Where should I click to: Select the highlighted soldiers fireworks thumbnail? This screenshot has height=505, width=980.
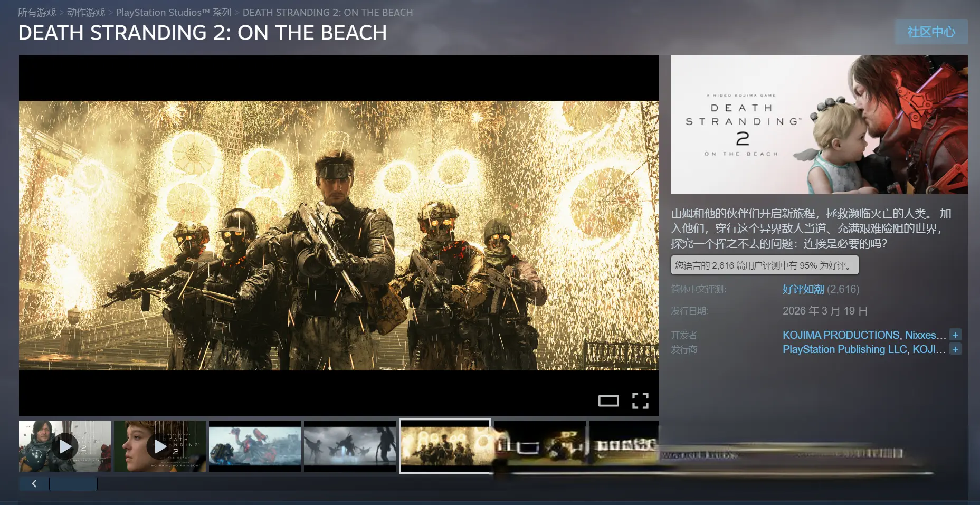point(445,446)
